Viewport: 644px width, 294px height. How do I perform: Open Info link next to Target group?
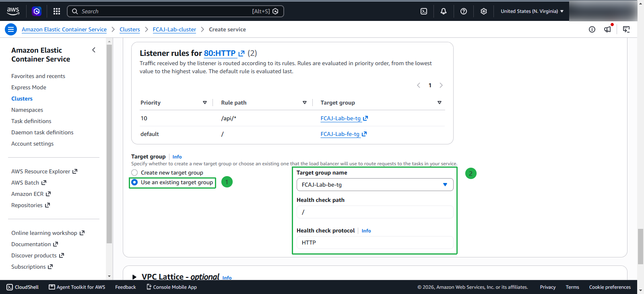(x=177, y=157)
